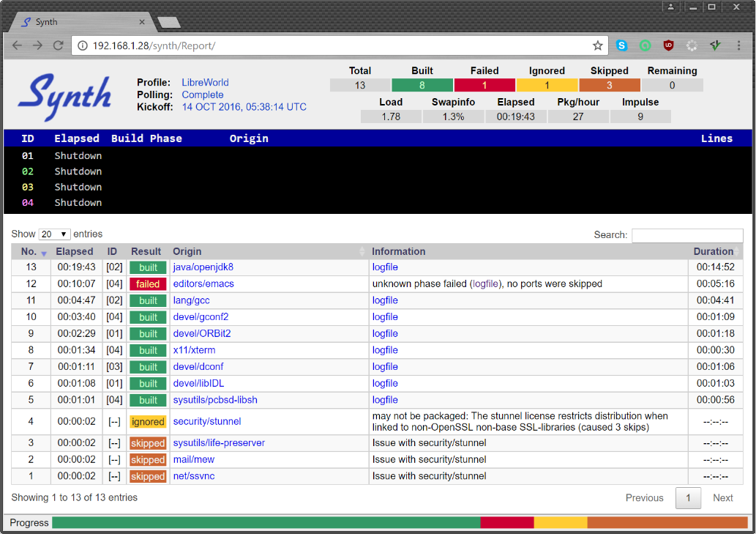View site info icon in address bar
756x534 pixels.
[82, 45]
